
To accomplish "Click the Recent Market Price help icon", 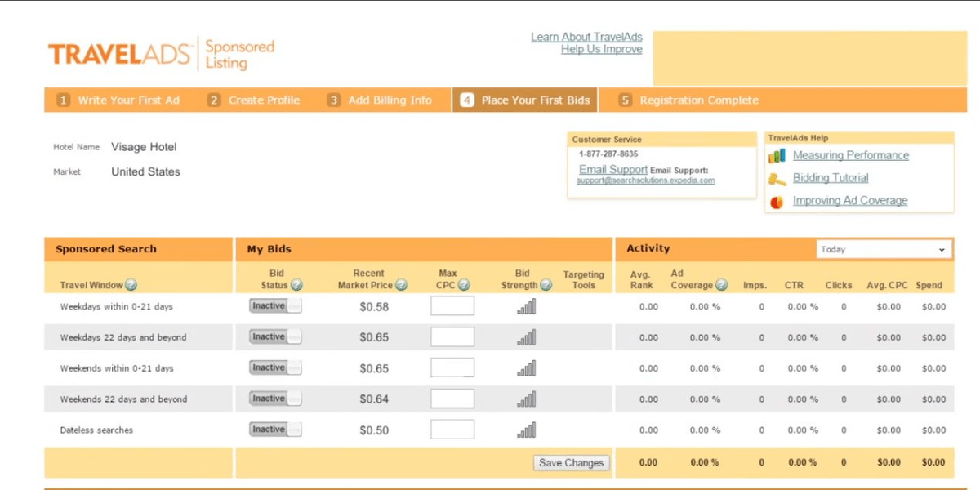I will tap(400, 285).
